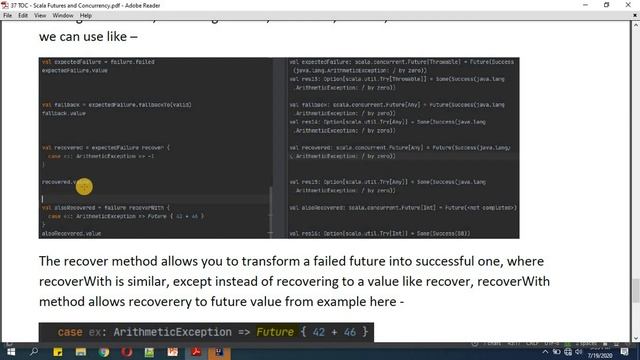Switch to Adobe Reader taskbar icon

pos(196,352)
